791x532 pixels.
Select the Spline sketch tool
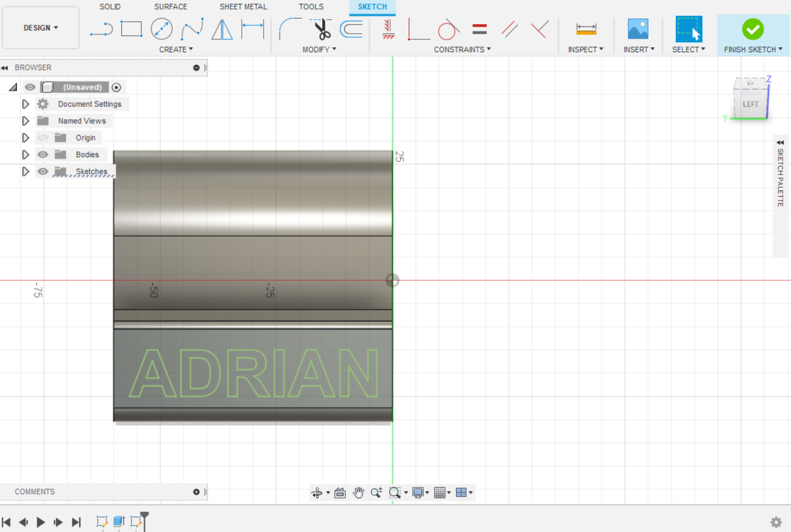click(x=192, y=29)
